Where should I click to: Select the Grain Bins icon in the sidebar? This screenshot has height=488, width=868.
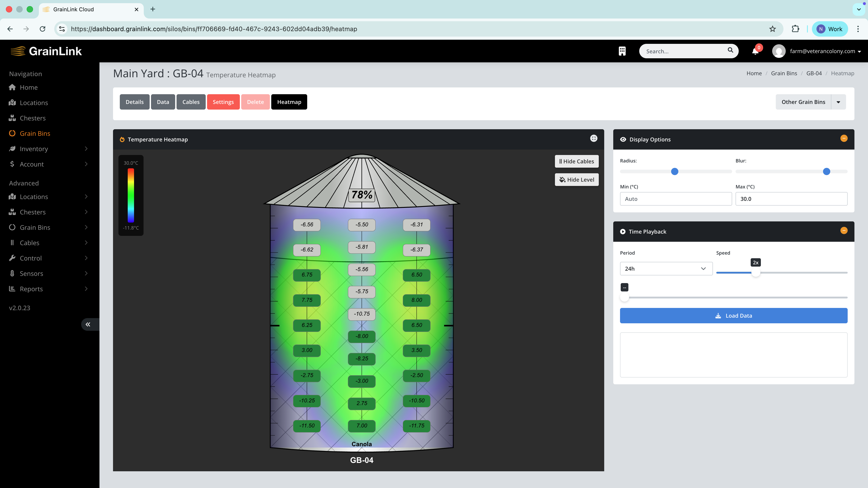(12, 133)
